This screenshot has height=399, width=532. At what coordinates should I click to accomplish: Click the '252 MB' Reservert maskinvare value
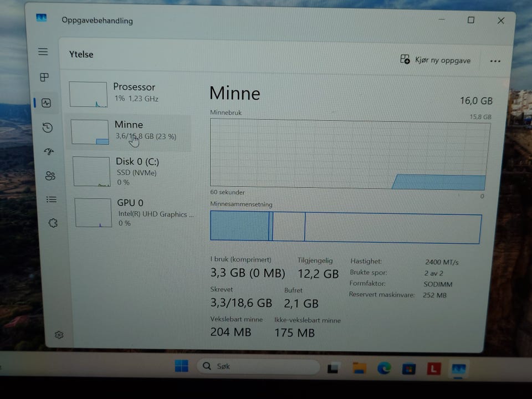(434, 295)
